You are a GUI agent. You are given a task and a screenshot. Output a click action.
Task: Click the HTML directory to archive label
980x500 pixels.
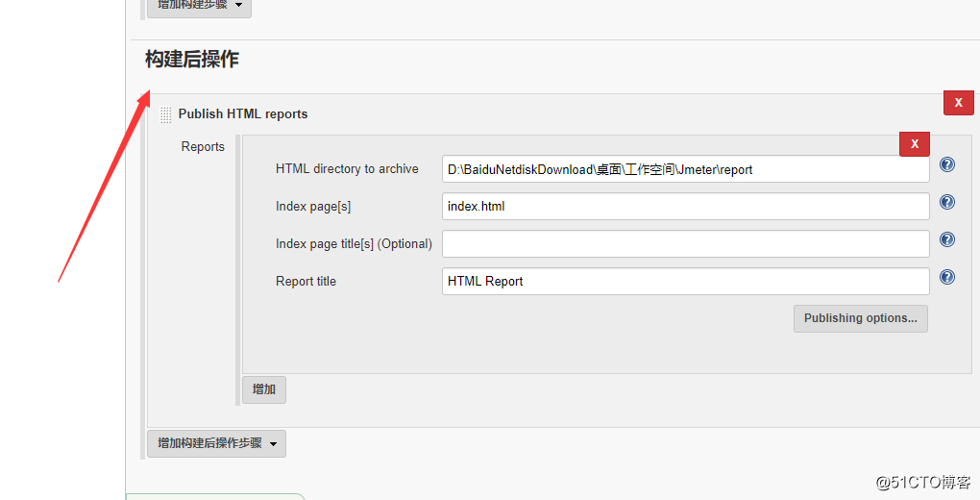(347, 169)
